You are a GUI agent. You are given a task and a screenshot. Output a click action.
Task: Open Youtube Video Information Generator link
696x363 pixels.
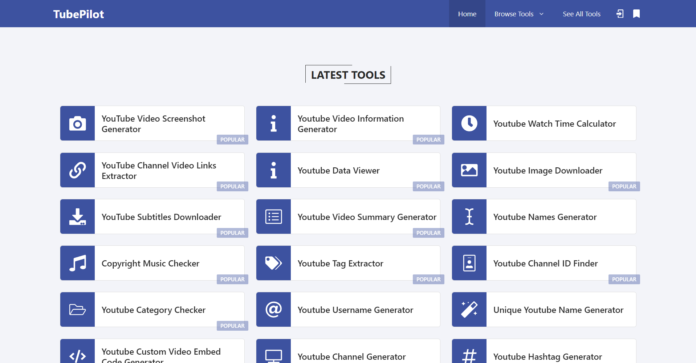point(351,124)
